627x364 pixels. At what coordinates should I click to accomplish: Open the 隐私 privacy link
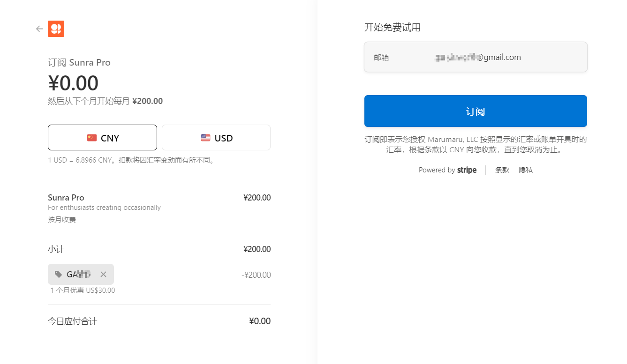pos(526,170)
